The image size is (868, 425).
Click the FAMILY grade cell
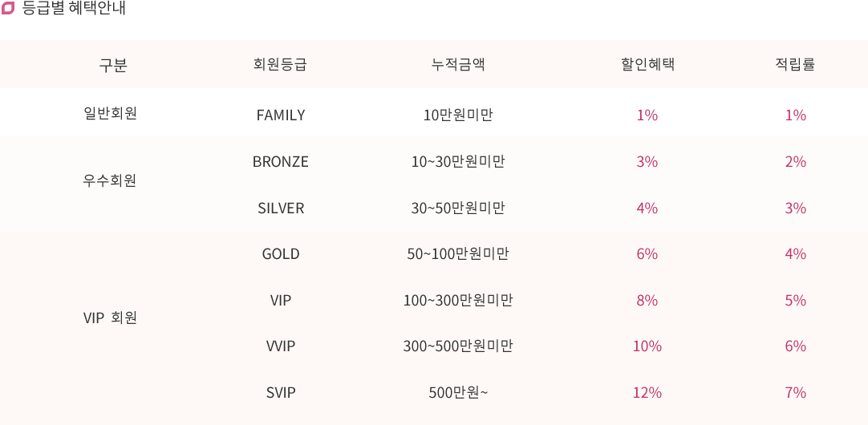281,115
